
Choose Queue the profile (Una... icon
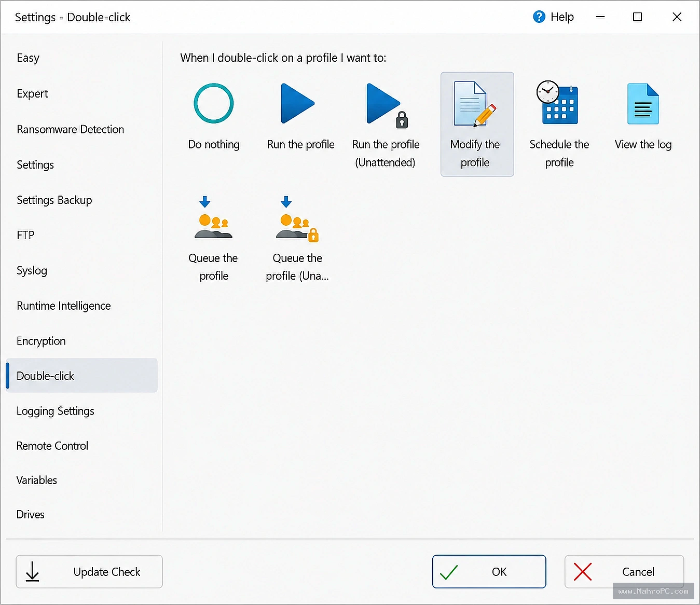tap(297, 219)
